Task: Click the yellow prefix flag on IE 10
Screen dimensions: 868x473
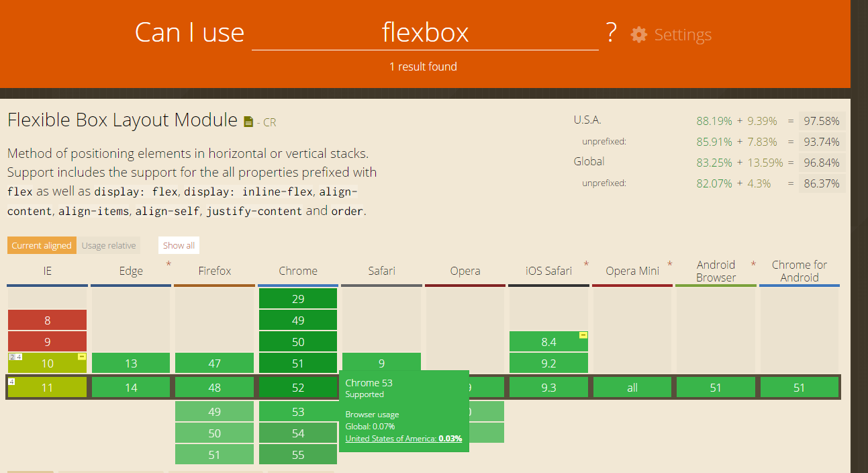Action: (82, 356)
